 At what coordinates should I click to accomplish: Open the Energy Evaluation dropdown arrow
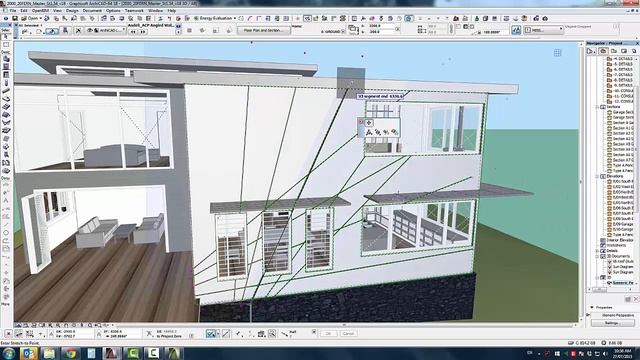[x=235, y=18]
